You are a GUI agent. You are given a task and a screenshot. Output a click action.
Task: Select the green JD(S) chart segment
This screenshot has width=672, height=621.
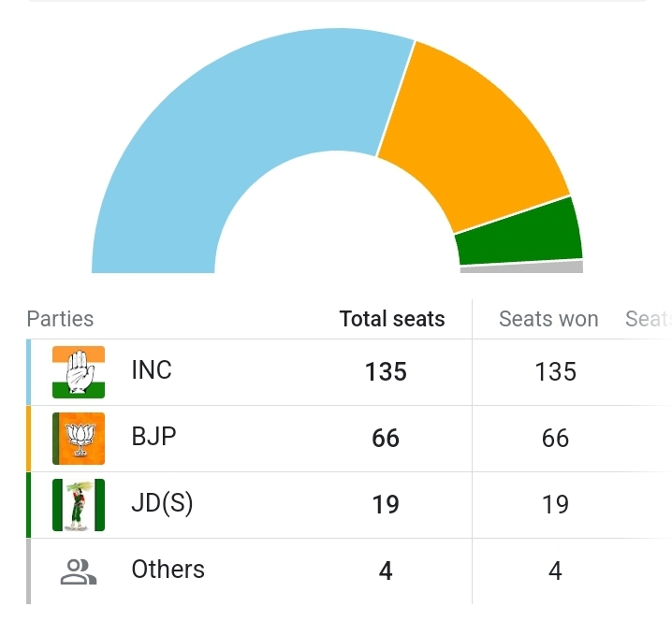[x=519, y=234]
